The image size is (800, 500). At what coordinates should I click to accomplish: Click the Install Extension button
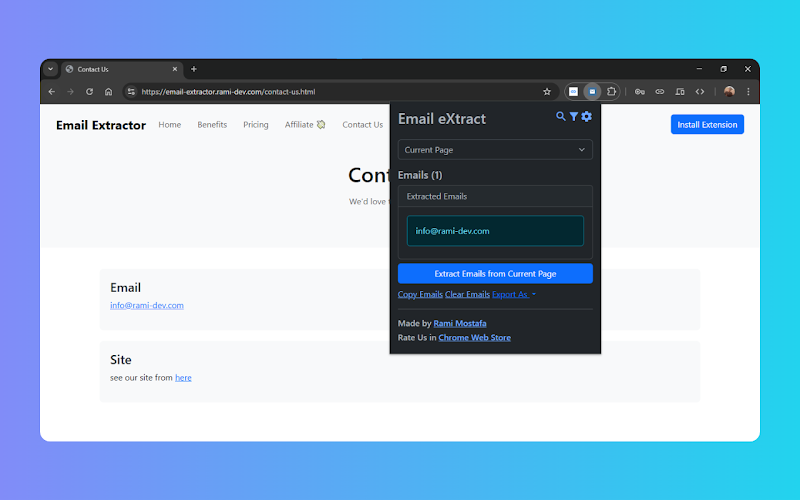pos(707,124)
